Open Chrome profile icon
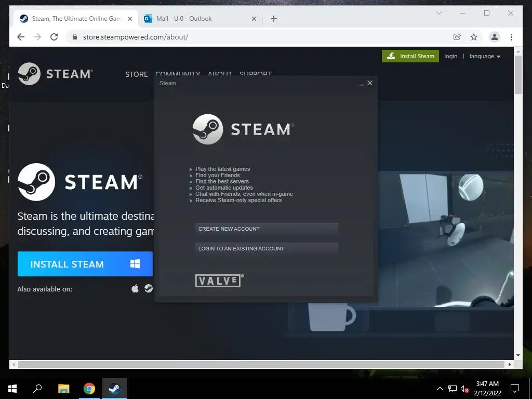The width and height of the screenshot is (532, 399). coord(495,37)
